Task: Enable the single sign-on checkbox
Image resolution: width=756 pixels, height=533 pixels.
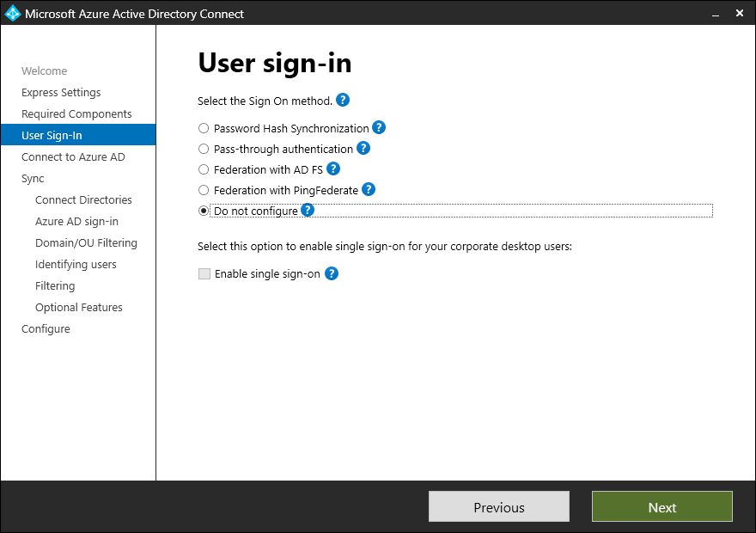Action: 204,273
